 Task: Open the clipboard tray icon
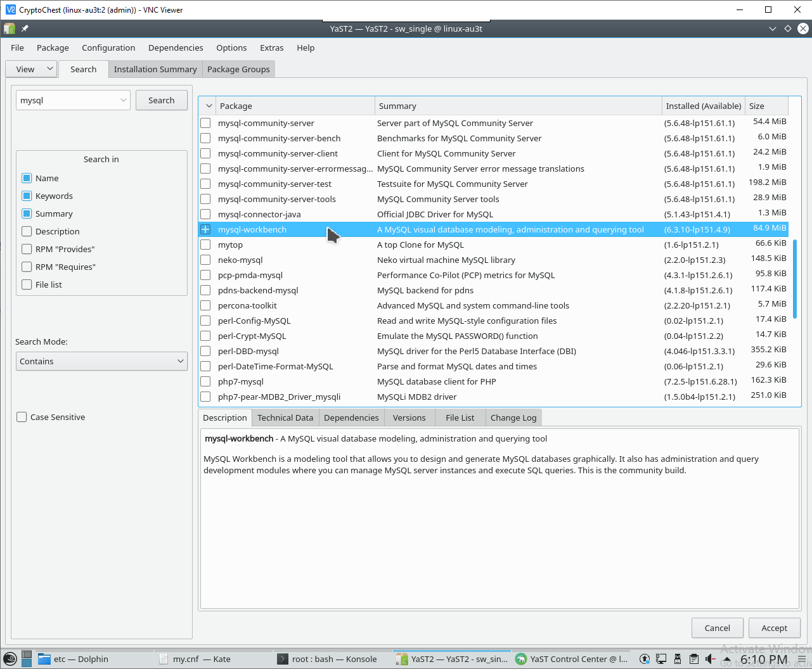click(694, 659)
